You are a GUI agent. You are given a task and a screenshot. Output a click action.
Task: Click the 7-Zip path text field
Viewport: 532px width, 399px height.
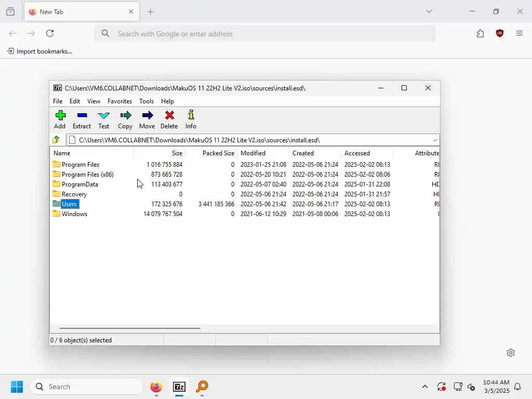tap(250, 140)
